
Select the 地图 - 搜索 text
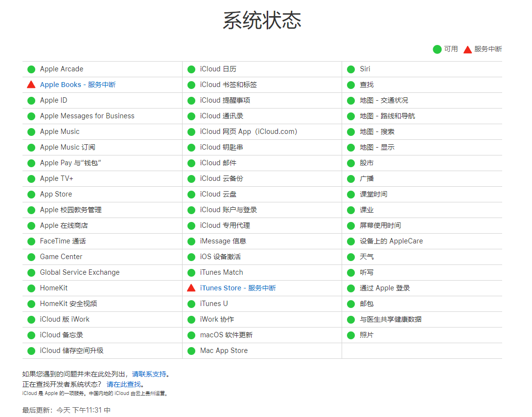tap(377, 132)
